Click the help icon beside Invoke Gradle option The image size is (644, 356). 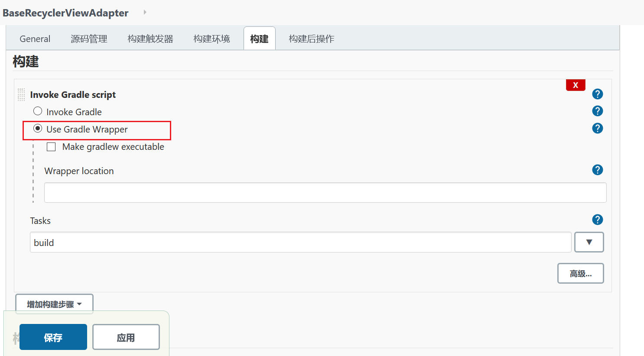point(597,111)
